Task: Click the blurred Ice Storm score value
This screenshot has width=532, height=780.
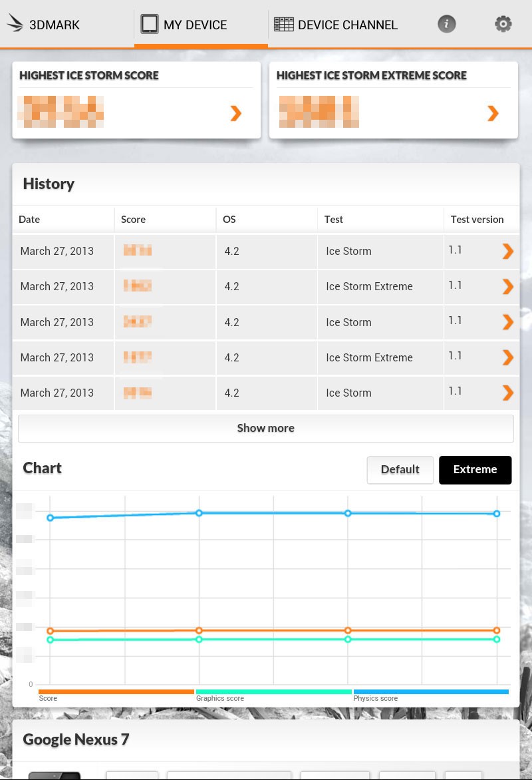Action: pyautogui.click(x=61, y=112)
